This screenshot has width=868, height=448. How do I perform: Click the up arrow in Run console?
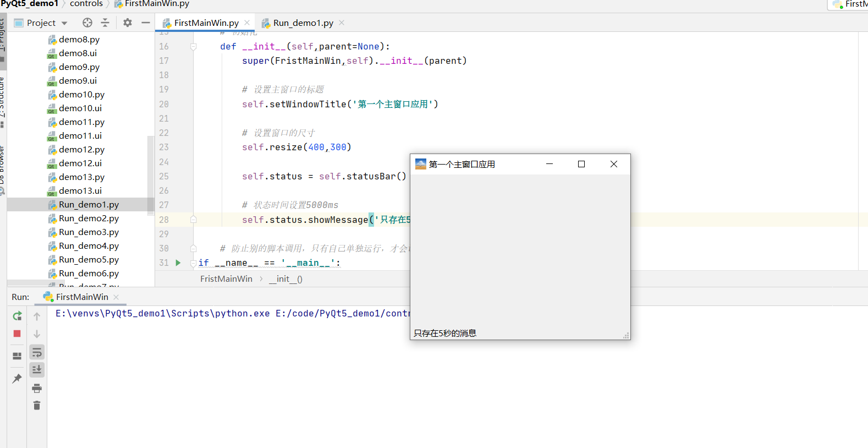pyautogui.click(x=37, y=316)
